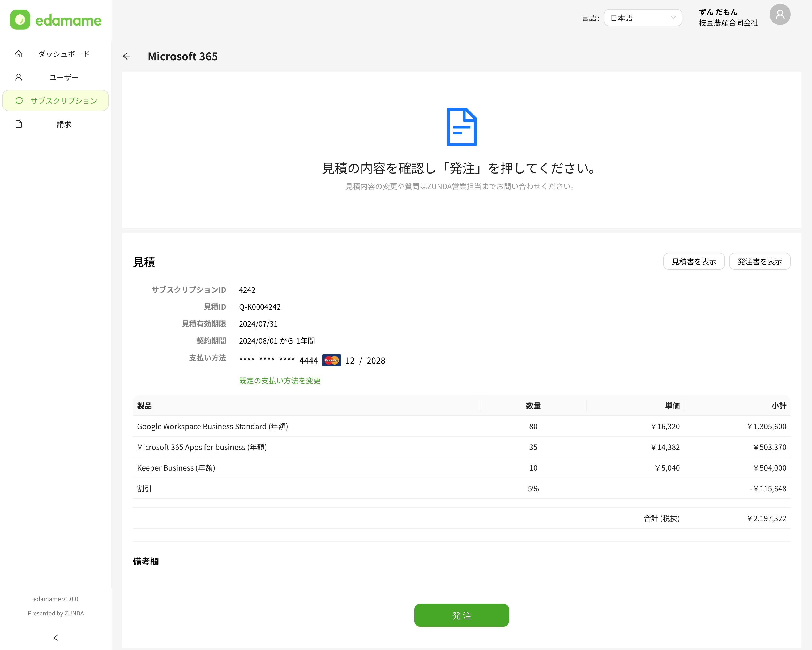Screen dimensions: 812x650
Task: Click the blue document icon
Action: click(461, 127)
